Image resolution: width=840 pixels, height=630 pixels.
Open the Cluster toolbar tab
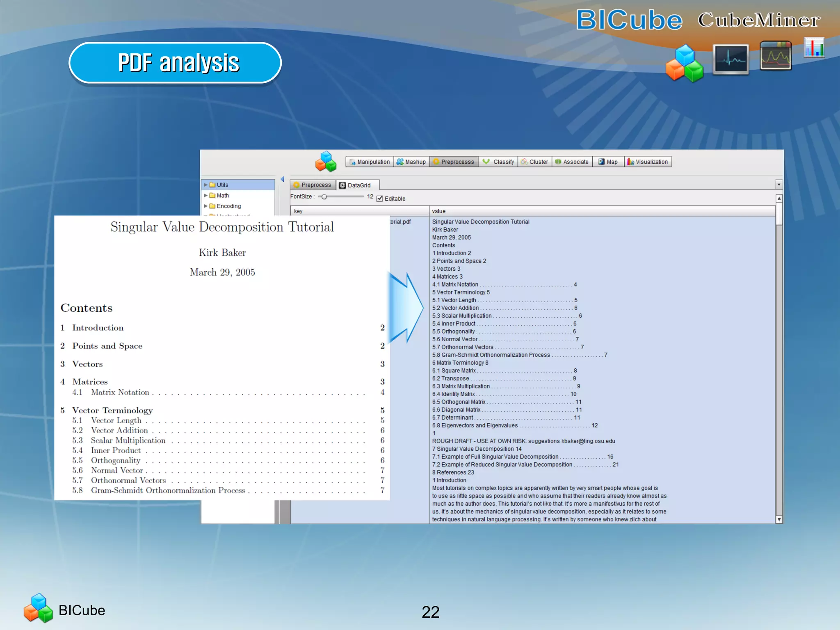pos(534,162)
